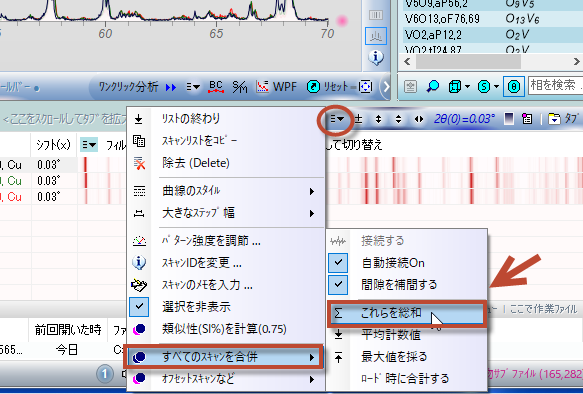Viewport: 583px width, 394px height.
Task: Click the histogram view icon beside chart
Action: [x=376, y=36]
